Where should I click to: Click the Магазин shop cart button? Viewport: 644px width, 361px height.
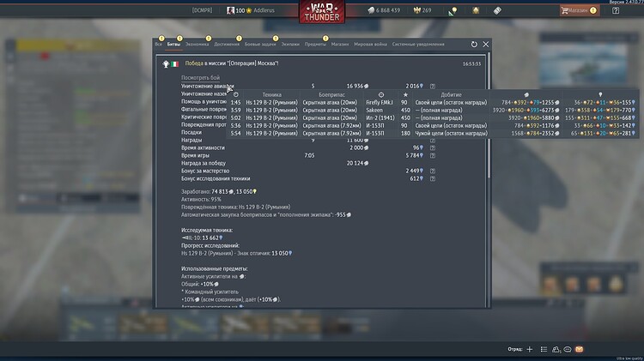coord(579,10)
